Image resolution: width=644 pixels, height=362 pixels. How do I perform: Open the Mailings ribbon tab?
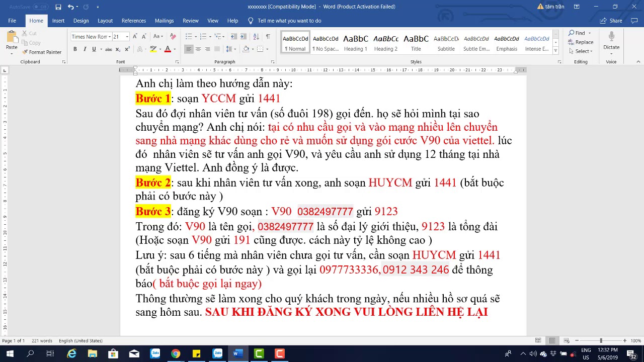pyautogui.click(x=164, y=21)
